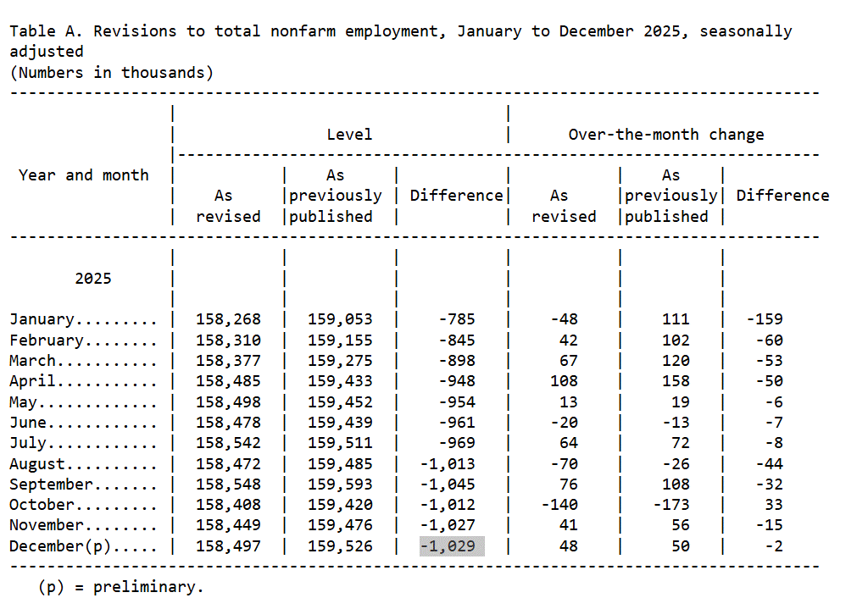Click the table title starting with 'Table A.'

click(400, 32)
